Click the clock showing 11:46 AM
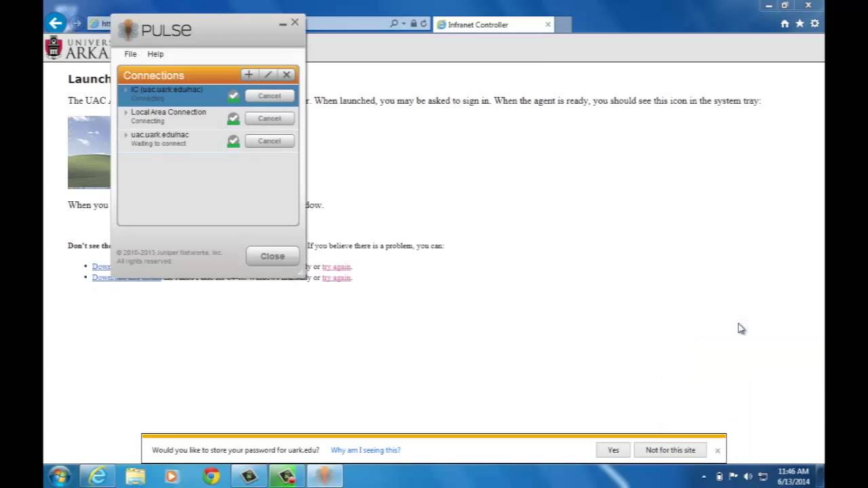Screen dimensions: 868x488 pos(793,471)
